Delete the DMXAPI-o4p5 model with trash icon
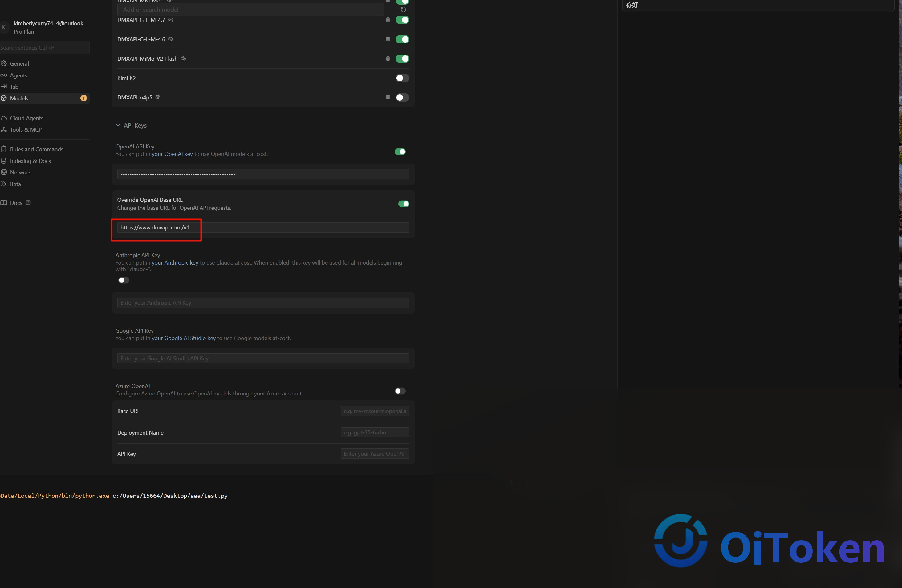 (388, 97)
